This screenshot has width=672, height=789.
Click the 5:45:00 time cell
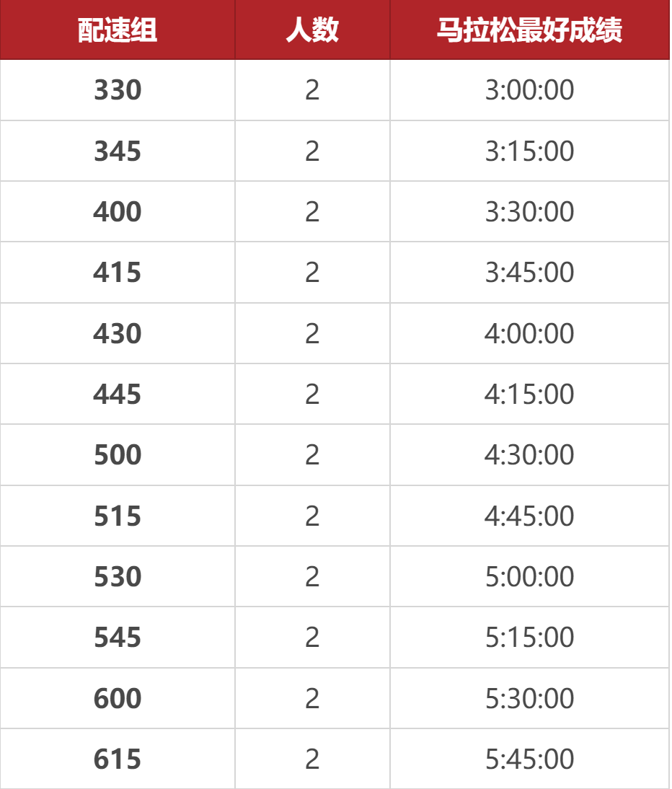click(529, 759)
